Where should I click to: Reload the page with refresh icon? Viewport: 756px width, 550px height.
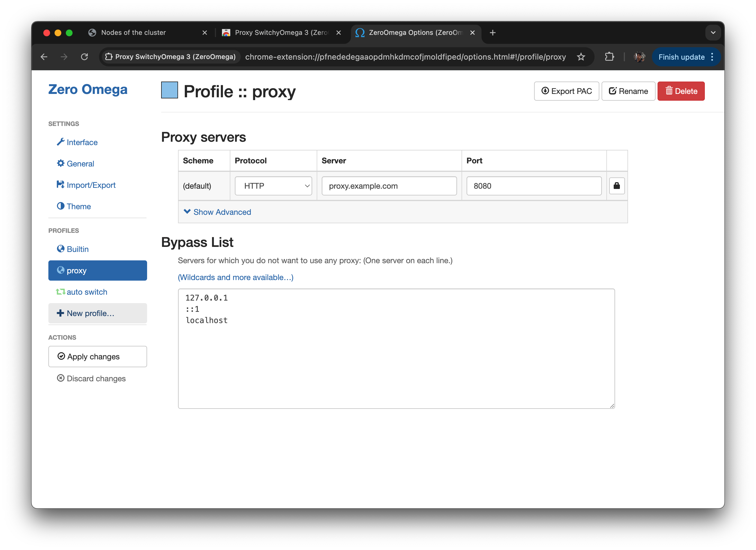pos(85,57)
